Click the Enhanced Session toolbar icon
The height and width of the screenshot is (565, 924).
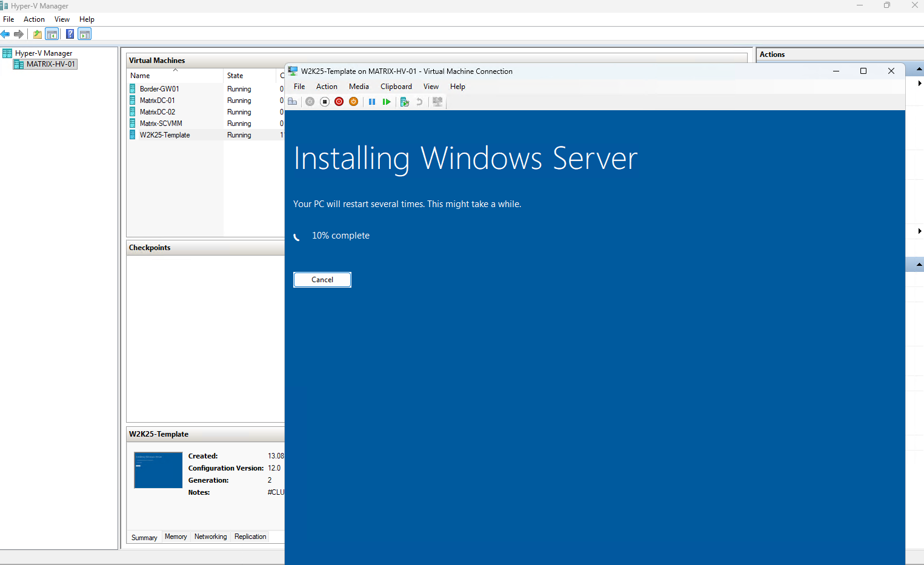(437, 102)
